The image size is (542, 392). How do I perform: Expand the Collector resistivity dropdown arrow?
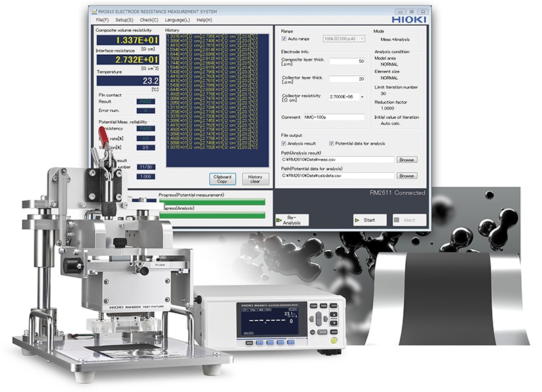pyautogui.click(x=362, y=97)
